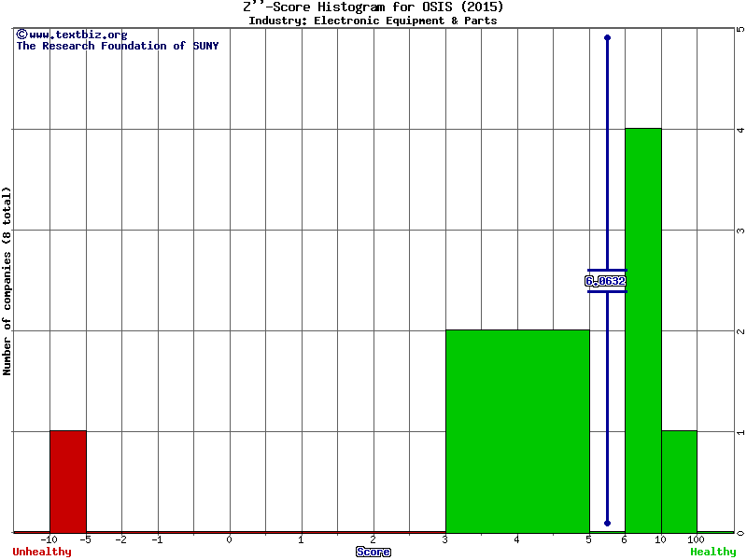Click the x-axis tick label '-2'
This screenshot has width=747, height=560.
point(121,540)
